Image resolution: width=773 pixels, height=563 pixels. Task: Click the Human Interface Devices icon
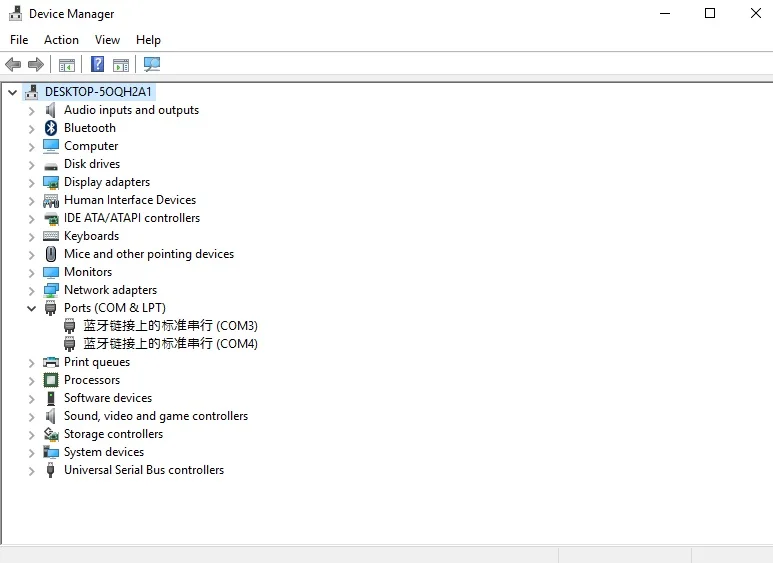coord(51,201)
